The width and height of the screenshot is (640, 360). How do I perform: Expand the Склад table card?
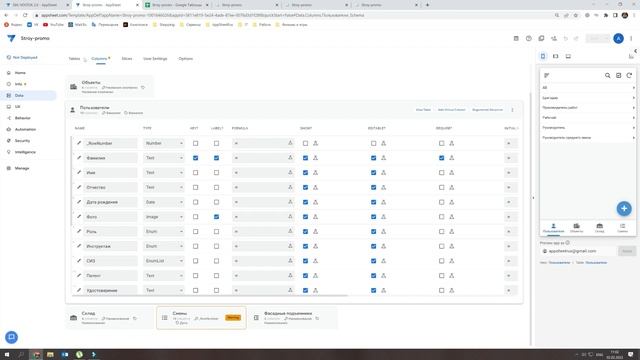[x=109, y=318]
